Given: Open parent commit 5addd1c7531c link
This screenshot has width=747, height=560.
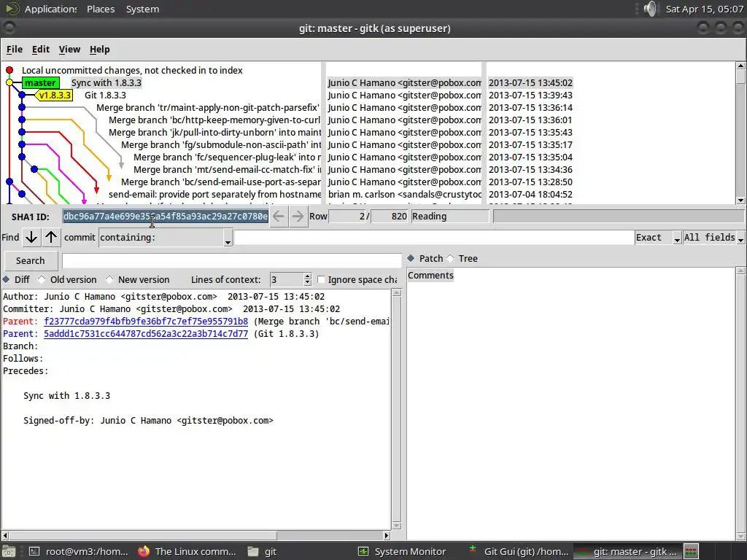Looking at the screenshot, I should (146, 334).
